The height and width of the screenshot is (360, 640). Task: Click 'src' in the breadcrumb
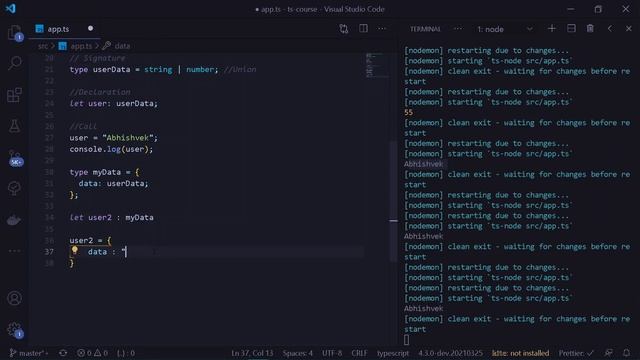coord(42,46)
